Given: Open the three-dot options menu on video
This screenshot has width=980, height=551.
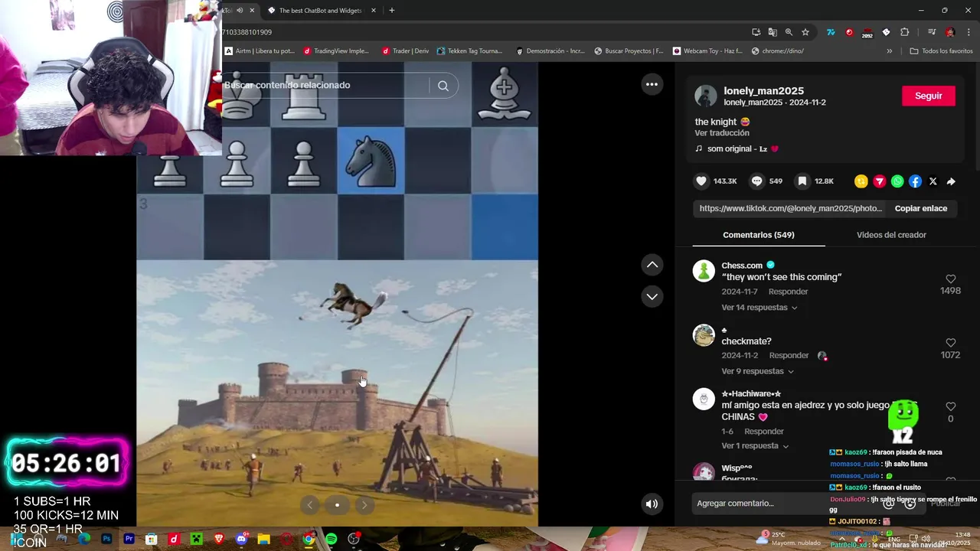Looking at the screenshot, I should coord(652,84).
